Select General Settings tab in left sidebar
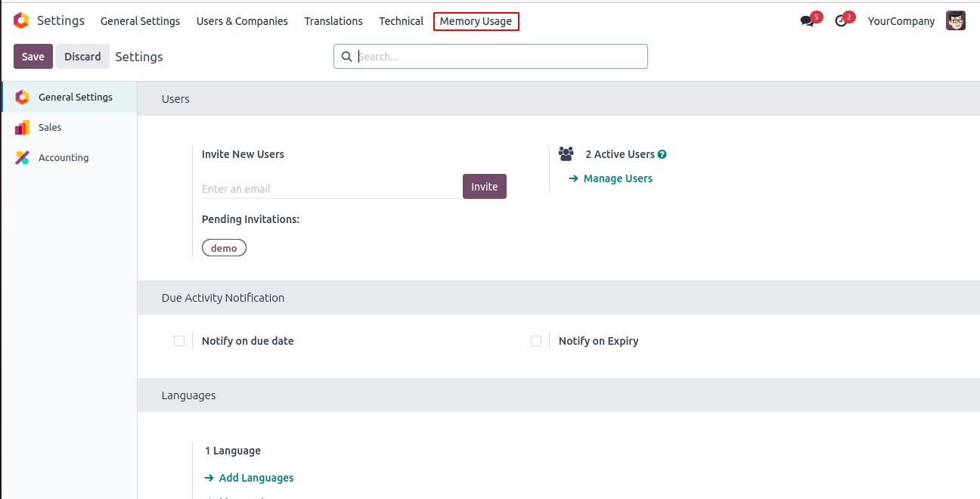 (x=75, y=98)
